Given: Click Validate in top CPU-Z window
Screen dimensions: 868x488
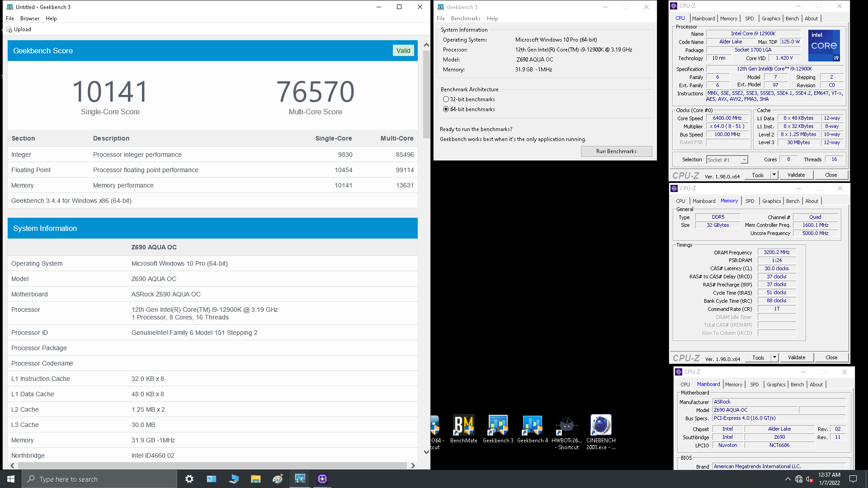Looking at the screenshot, I should 796,175.
